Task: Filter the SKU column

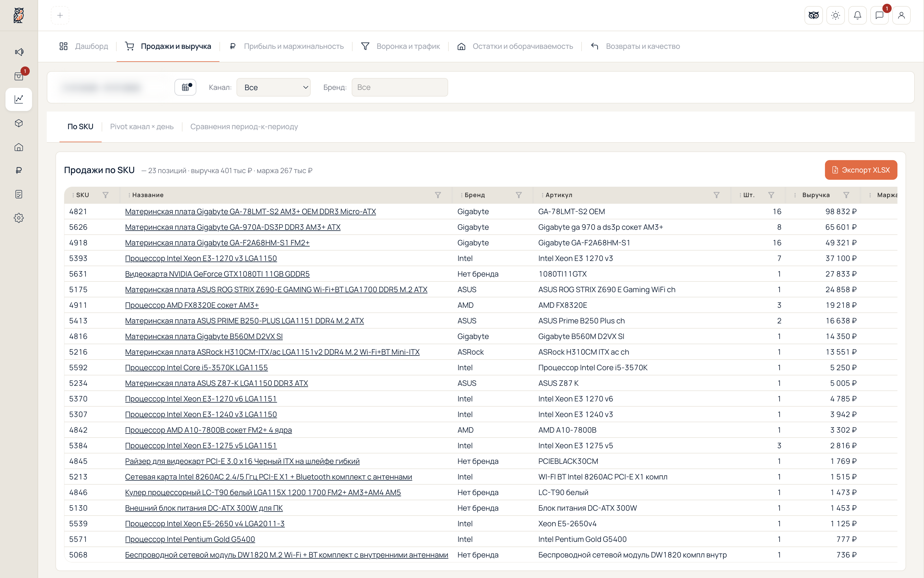Action: [105, 195]
